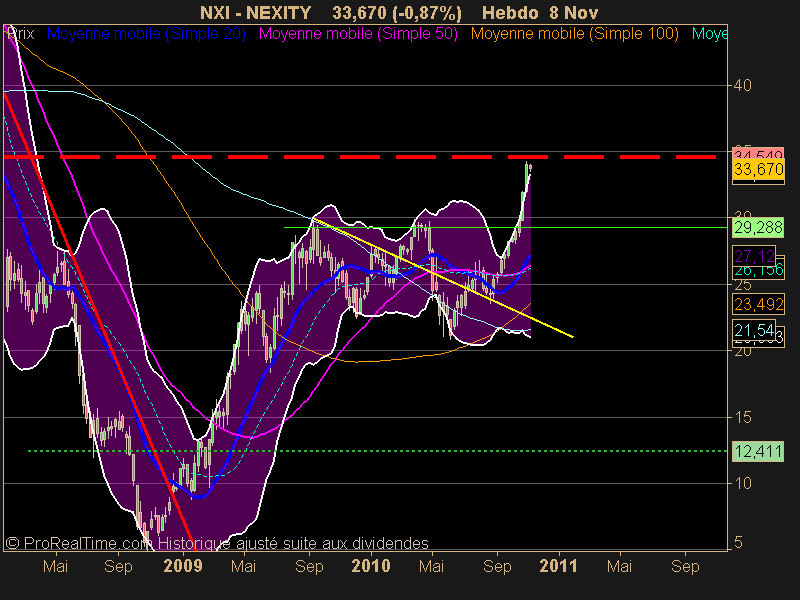800x600 pixels.
Task: Click the green support tag 12,411
Action: pyautogui.click(x=758, y=452)
